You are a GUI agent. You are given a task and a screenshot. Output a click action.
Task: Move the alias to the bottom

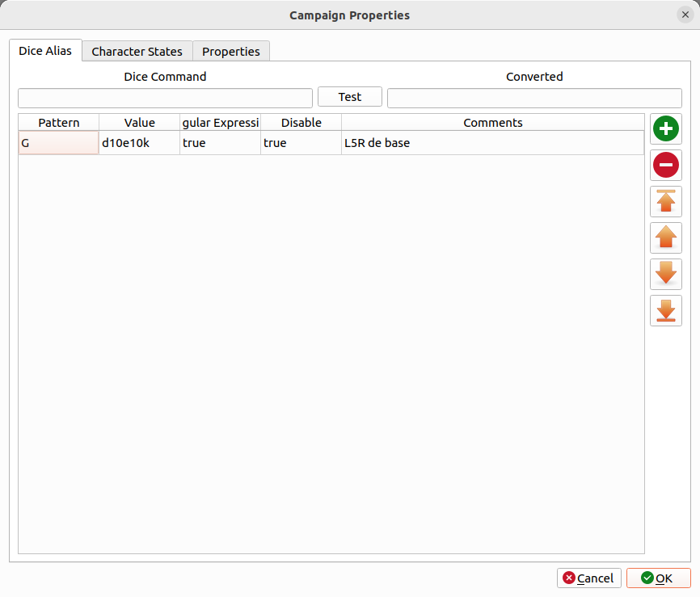click(666, 310)
